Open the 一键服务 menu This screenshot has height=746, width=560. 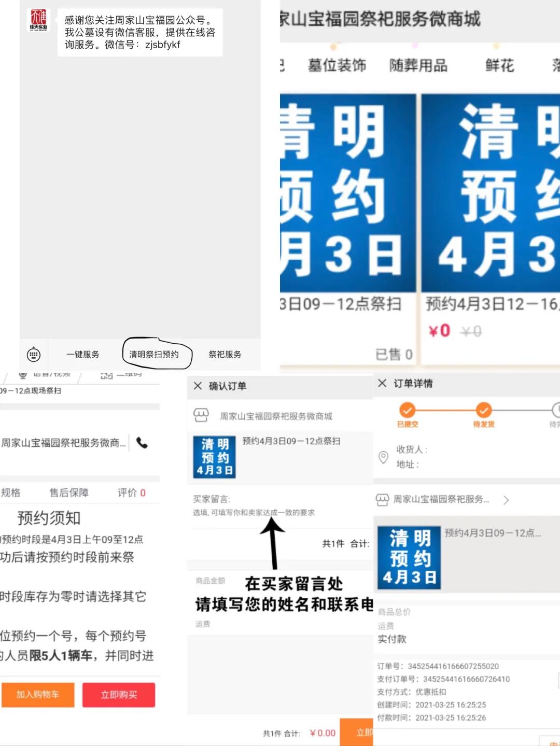point(83,355)
